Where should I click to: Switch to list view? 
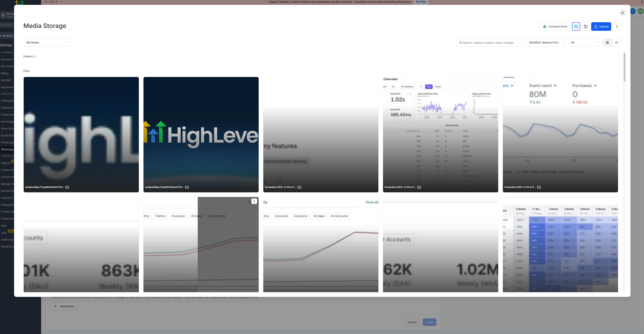point(616,43)
